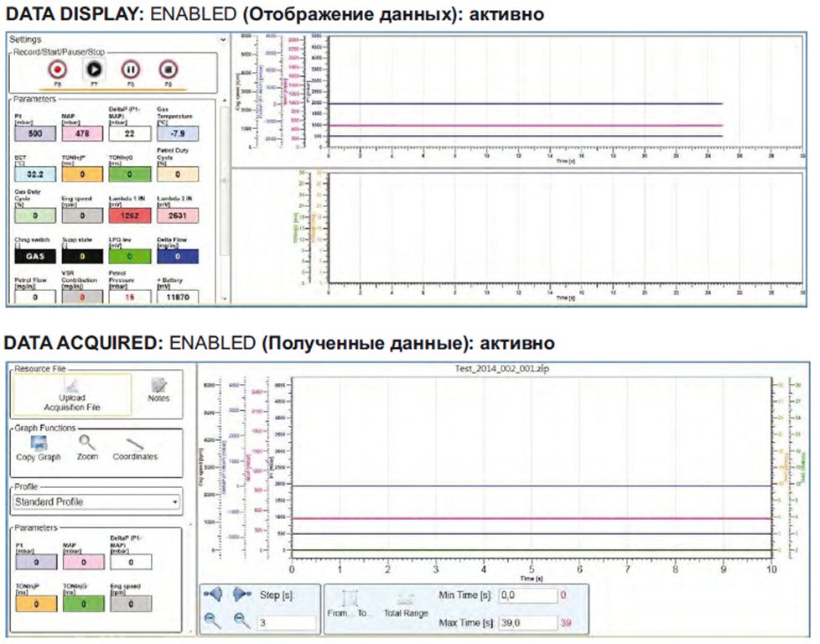Click the From... To... range icon
The height and width of the screenshot is (644, 820).
[x=352, y=599]
